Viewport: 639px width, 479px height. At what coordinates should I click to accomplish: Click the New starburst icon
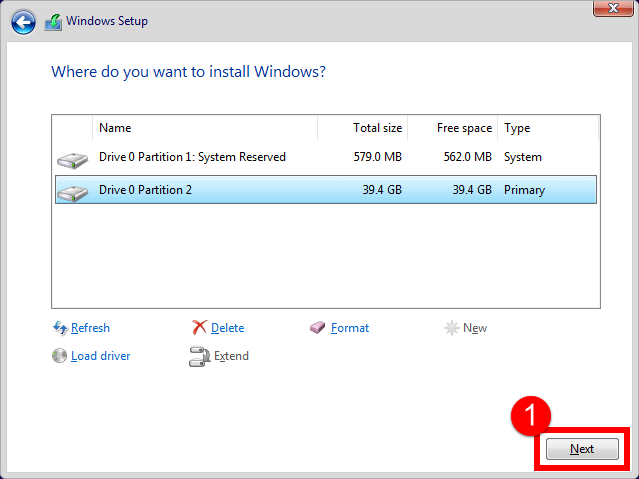pyautogui.click(x=452, y=328)
